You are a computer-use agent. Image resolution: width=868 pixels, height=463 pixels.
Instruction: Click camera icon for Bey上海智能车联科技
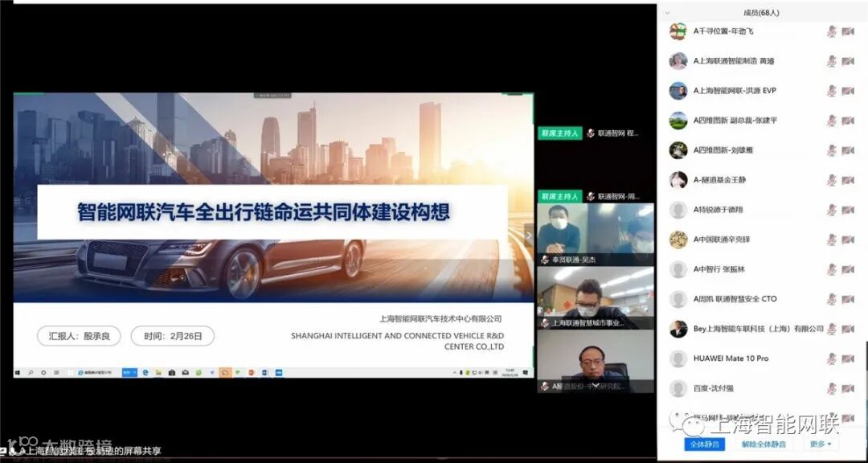point(848,329)
